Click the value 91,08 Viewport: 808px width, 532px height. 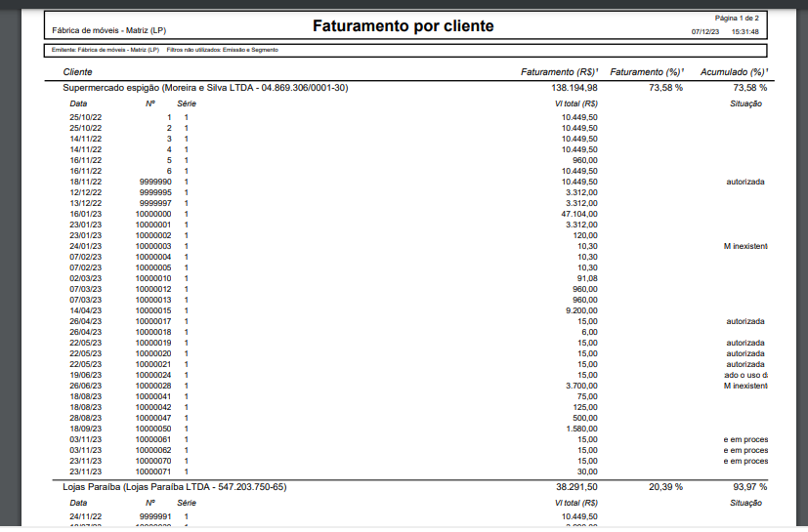pos(587,278)
